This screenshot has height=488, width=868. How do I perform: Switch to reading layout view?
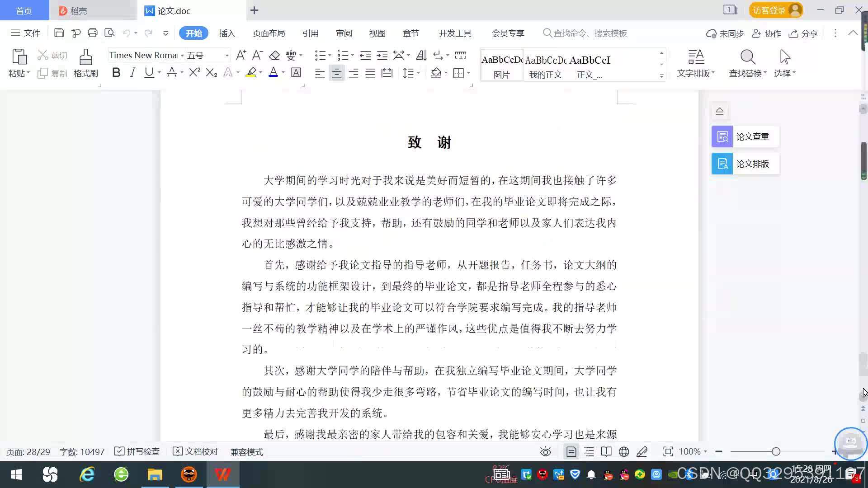point(606,451)
